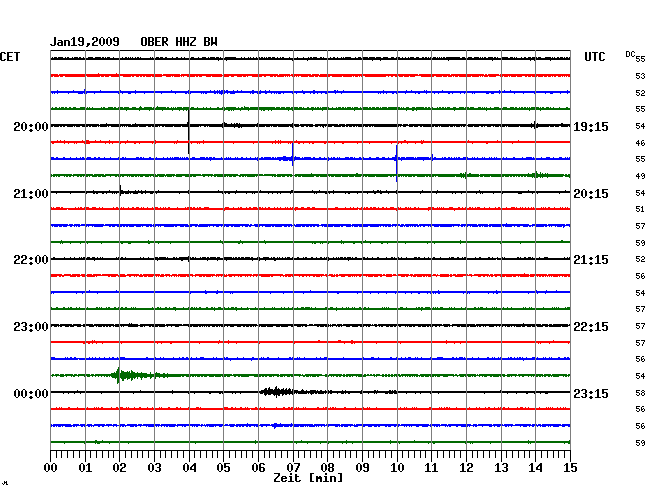
Task: Select the DC value 58 beside 23:15
Action: (640, 393)
